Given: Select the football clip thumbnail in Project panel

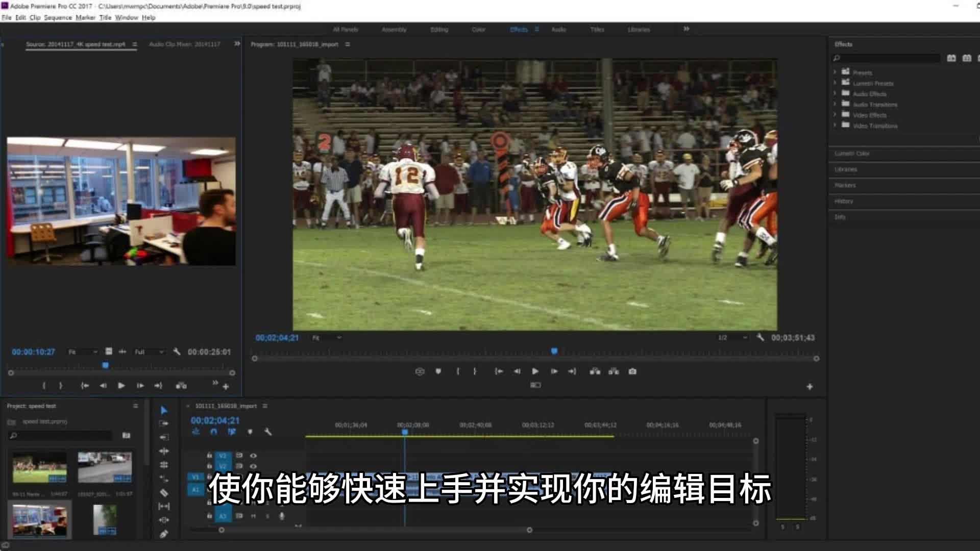Looking at the screenshot, I should 39,467.
